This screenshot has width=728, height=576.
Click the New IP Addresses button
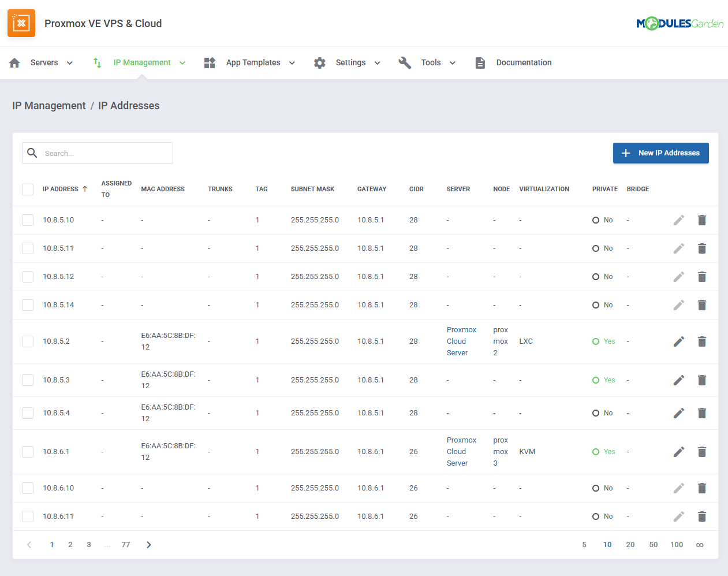[x=660, y=153]
